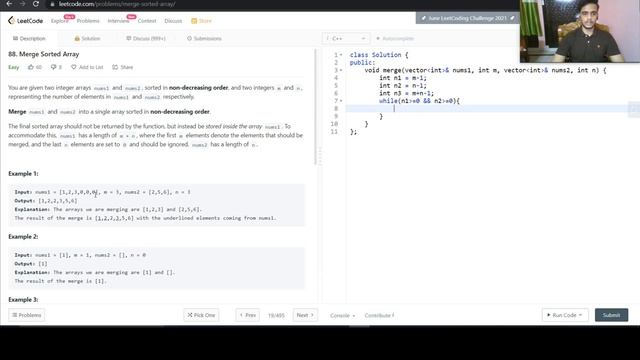
Task: Switch to the Description tab
Action: click(29, 38)
